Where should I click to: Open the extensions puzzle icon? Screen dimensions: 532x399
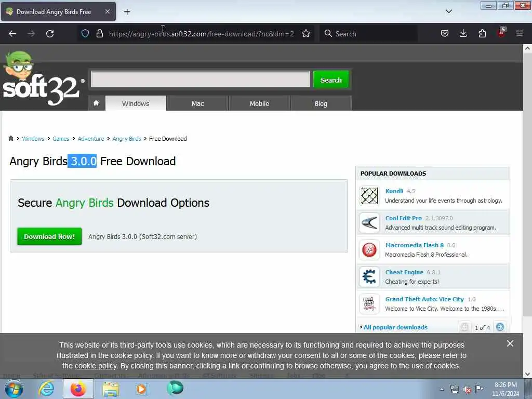point(482,33)
